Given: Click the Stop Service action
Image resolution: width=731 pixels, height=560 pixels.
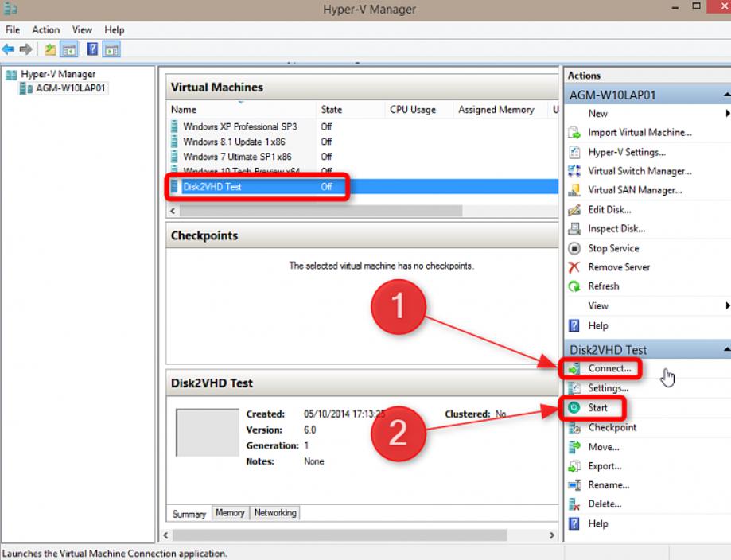Looking at the screenshot, I should coord(612,248).
